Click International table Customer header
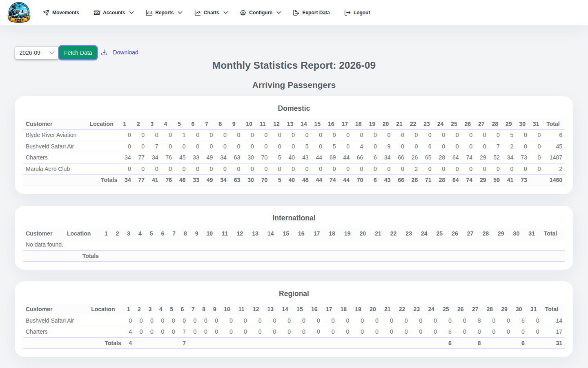 pos(39,233)
